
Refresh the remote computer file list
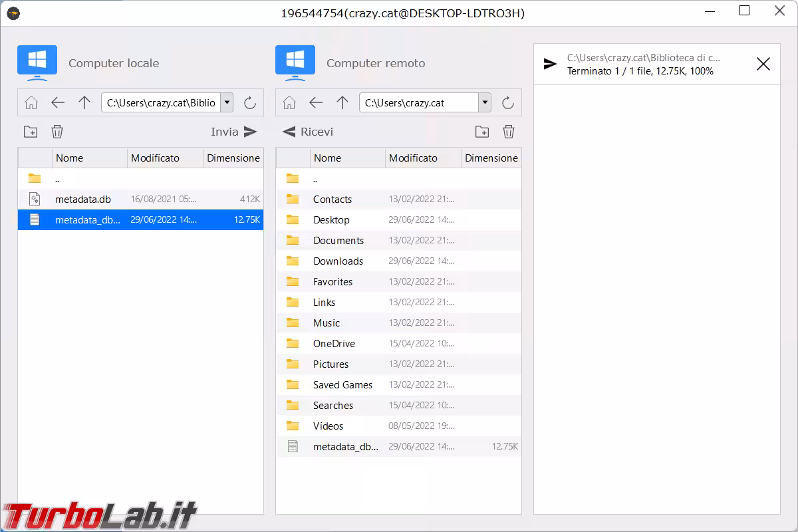click(x=508, y=102)
